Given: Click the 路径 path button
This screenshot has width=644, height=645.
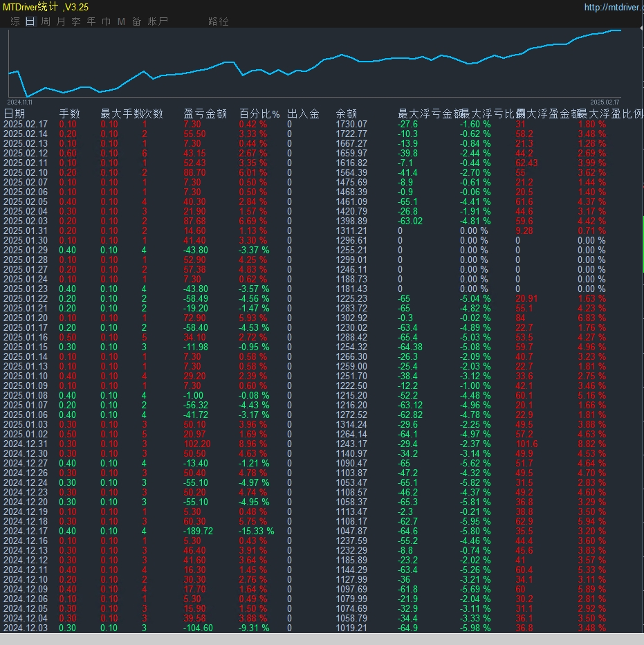Looking at the screenshot, I should tap(218, 21).
